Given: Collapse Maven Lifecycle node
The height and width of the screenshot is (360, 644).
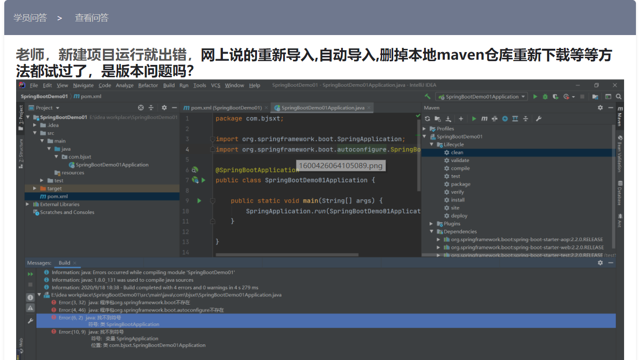Looking at the screenshot, I should [x=432, y=144].
